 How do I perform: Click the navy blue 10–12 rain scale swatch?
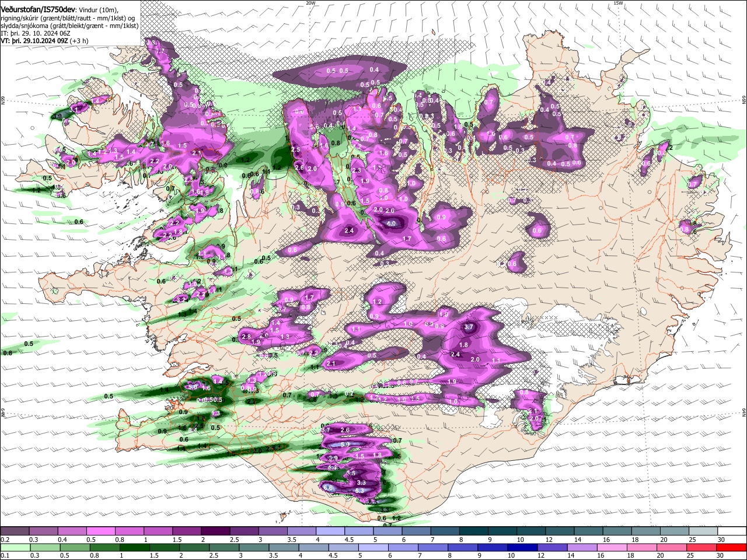point(522,547)
